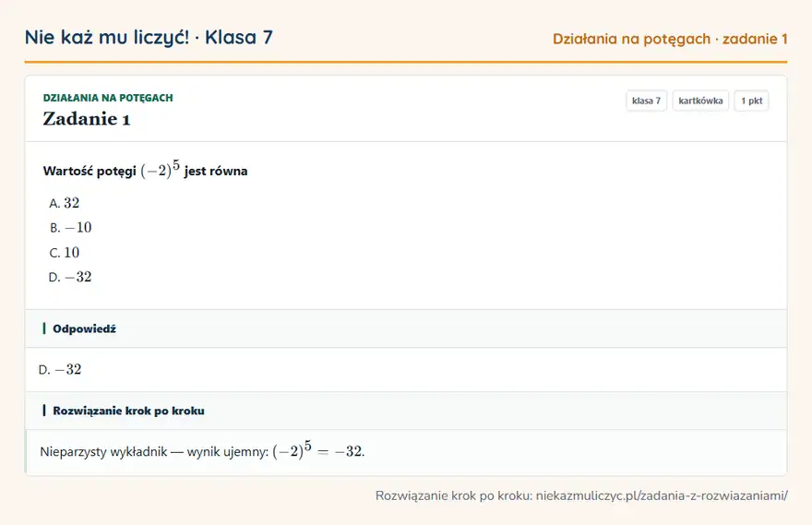Click the 'kartkówka' tag badge
Viewport: 812px width, 525px height.
pyautogui.click(x=700, y=101)
